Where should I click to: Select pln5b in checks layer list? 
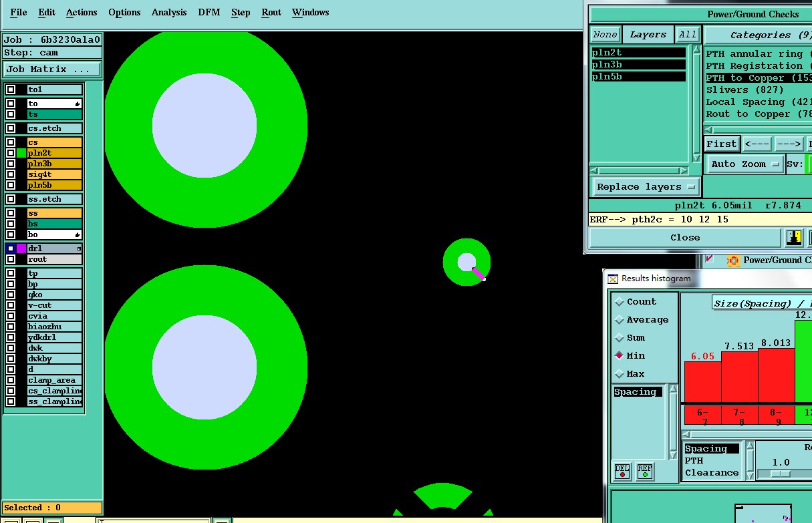tap(639, 76)
